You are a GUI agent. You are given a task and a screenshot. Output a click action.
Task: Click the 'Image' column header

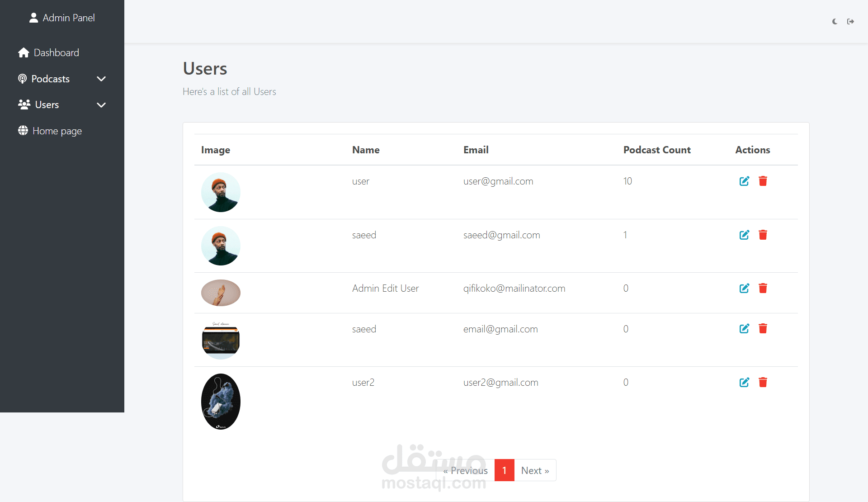(216, 150)
